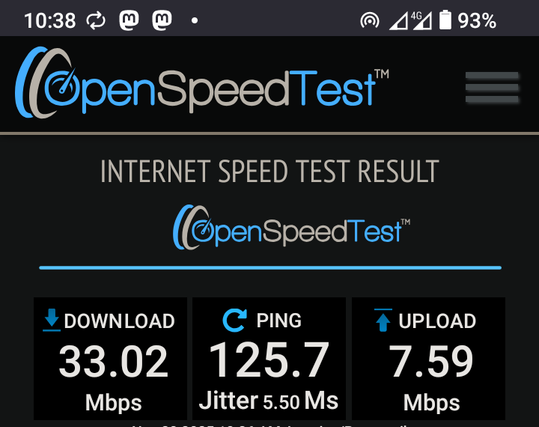Tap the sync icon in status bar

pos(96,20)
